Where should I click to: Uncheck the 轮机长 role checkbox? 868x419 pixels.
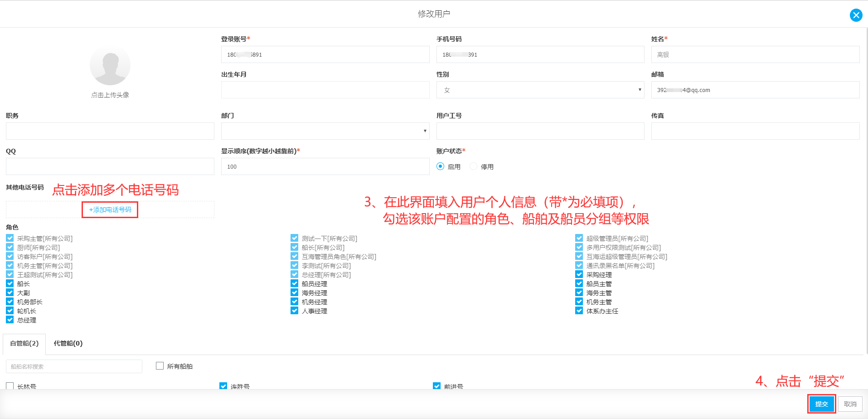coord(10,311)
